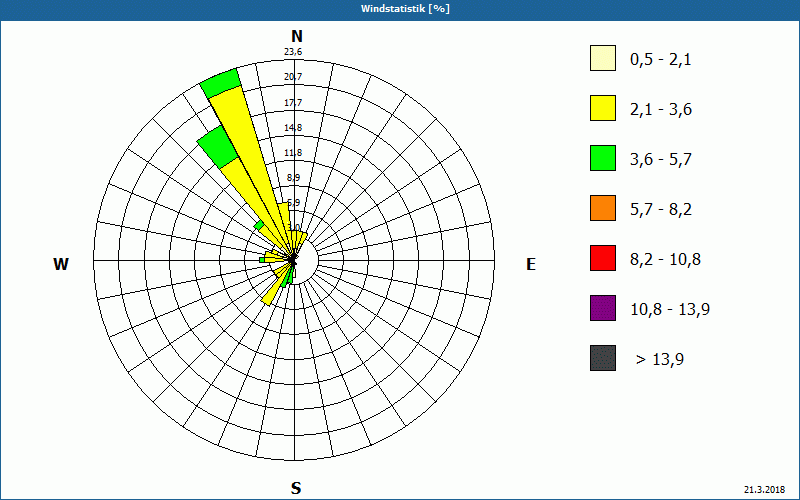The width and height of the screenshot is (800, 500).
Task: Click the 23,6 axis value
Action: click(293, 52)
